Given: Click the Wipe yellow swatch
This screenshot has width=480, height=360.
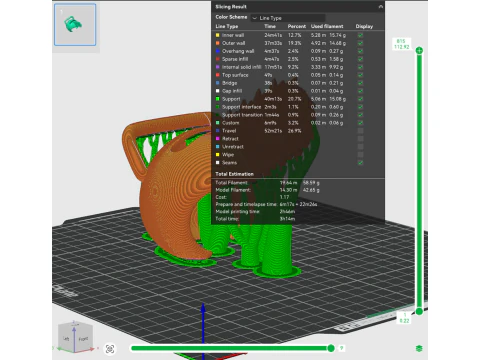Looking at the screenshot, I should click(x=218, y=155).
